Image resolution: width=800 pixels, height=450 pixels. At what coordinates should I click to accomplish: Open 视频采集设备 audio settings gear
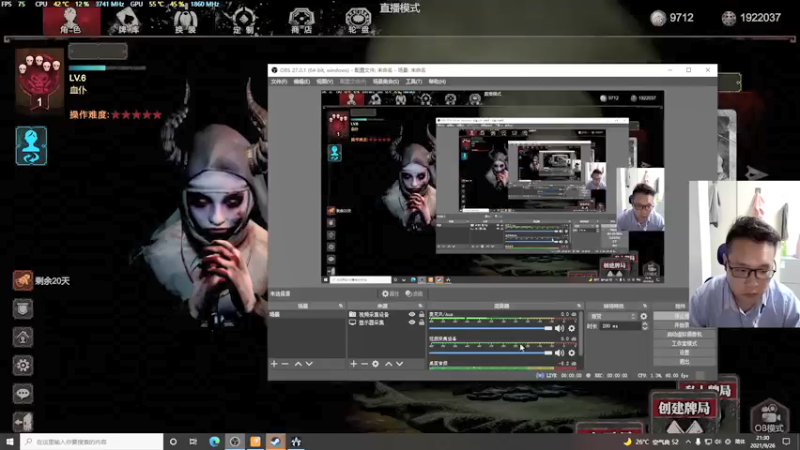coord(571,353)
